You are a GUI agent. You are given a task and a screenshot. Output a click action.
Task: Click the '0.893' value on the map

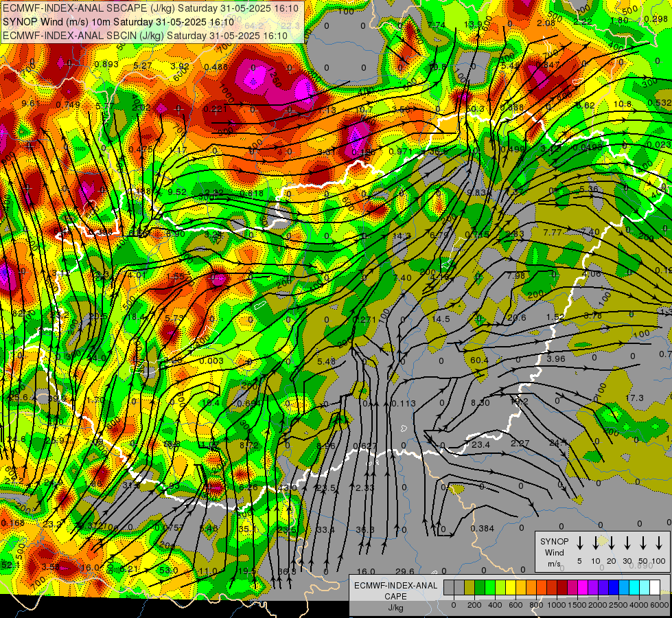[106, 65]
